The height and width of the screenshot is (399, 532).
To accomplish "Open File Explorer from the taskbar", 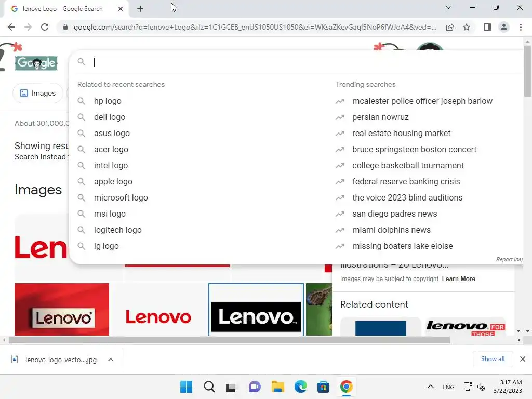I will click(277, 387).
